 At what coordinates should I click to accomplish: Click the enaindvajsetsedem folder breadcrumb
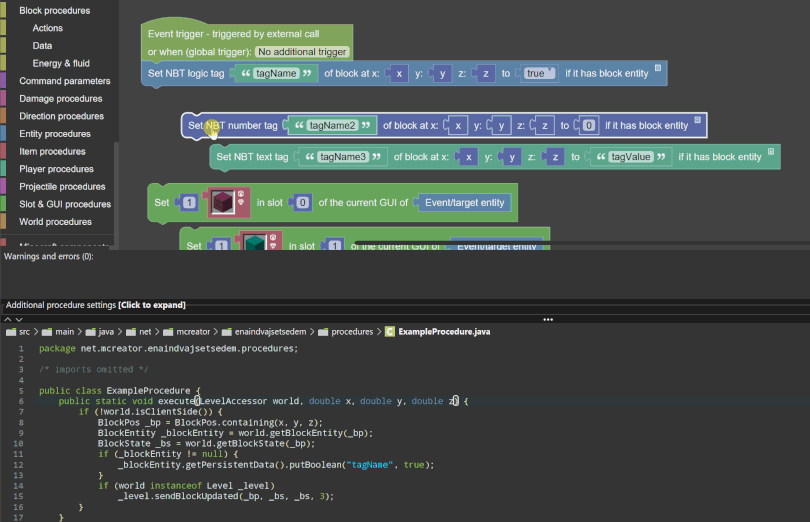pos(263,332)
